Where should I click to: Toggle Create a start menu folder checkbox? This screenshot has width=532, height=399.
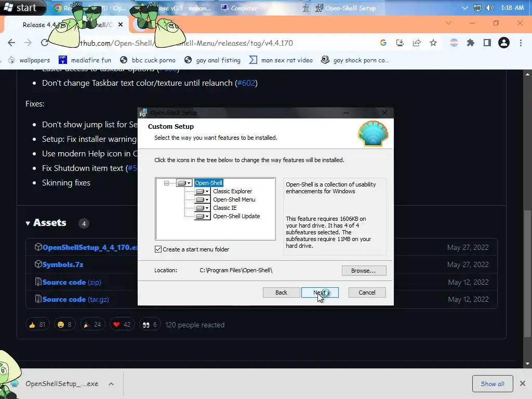click(158, 249)
